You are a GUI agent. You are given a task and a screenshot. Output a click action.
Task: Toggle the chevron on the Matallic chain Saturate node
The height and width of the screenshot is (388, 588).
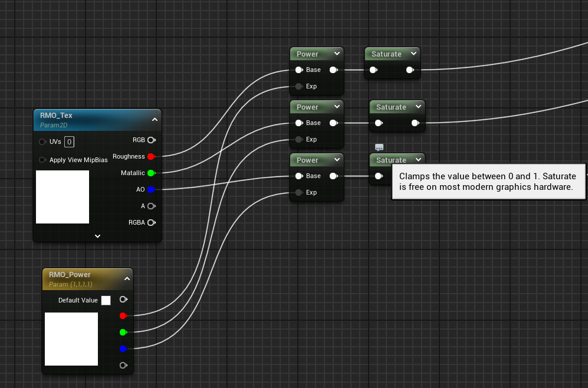coord(419,107)
